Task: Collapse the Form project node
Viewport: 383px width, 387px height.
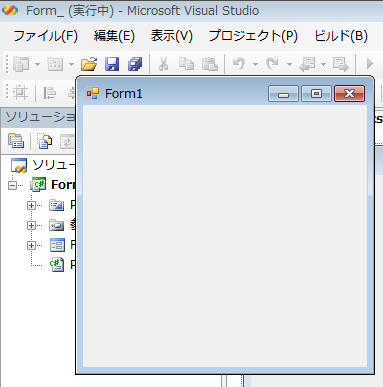Action: [12, 185]
